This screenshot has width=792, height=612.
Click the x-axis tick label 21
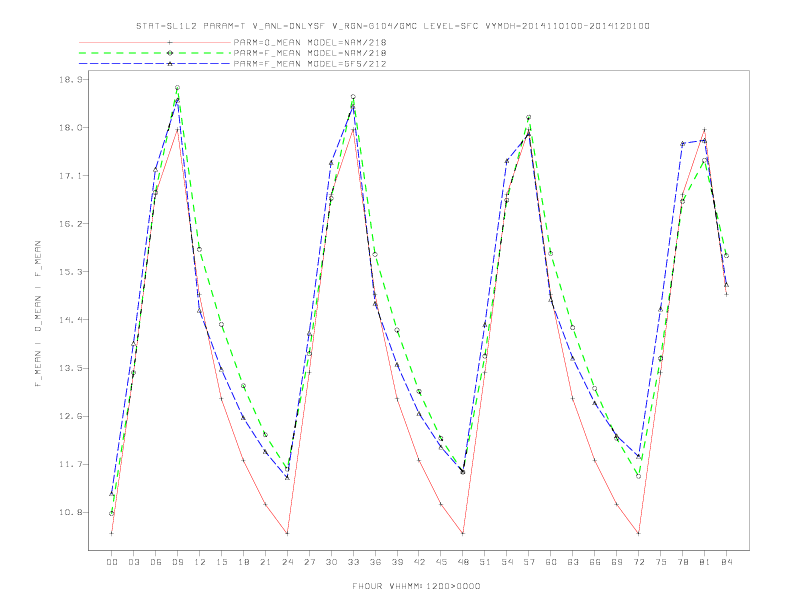(265, 562)
